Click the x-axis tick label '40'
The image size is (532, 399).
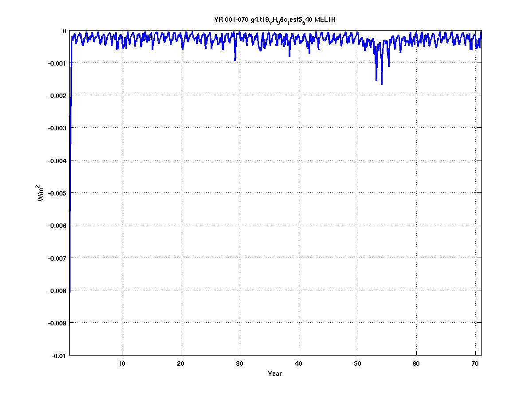(x=298, y=364)
